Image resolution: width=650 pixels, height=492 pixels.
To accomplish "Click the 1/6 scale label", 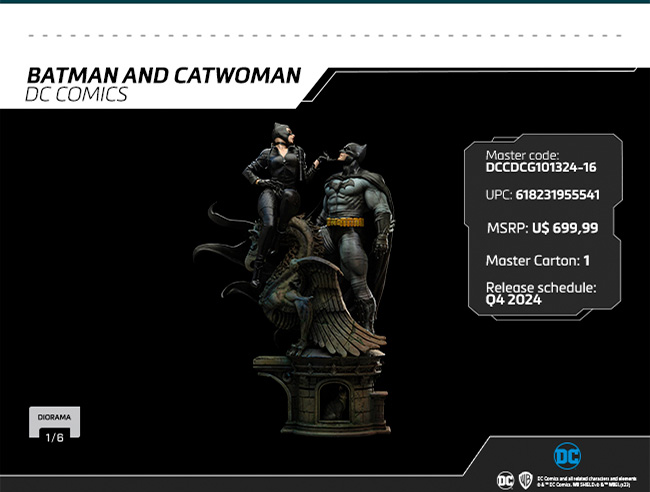I will coord(53,436).
